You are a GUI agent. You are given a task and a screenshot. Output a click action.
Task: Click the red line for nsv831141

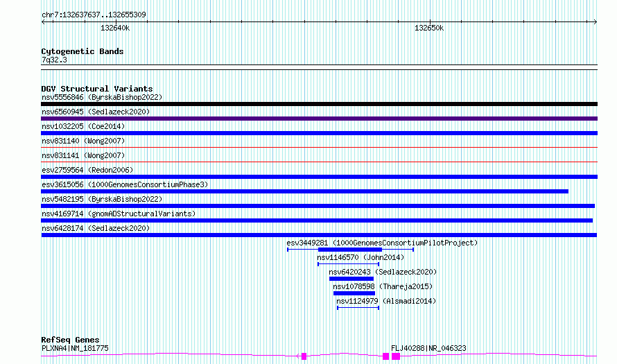click(x=319, y=162)
